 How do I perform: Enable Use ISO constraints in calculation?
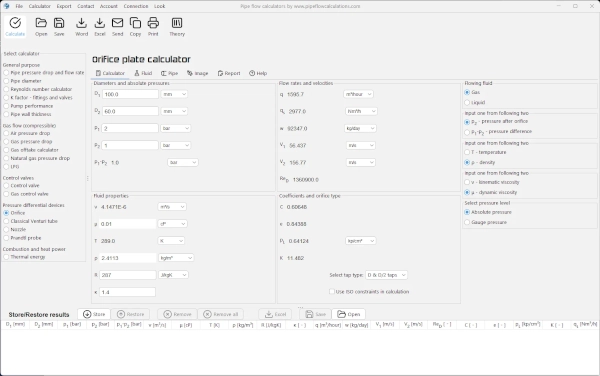coord(369,291)
